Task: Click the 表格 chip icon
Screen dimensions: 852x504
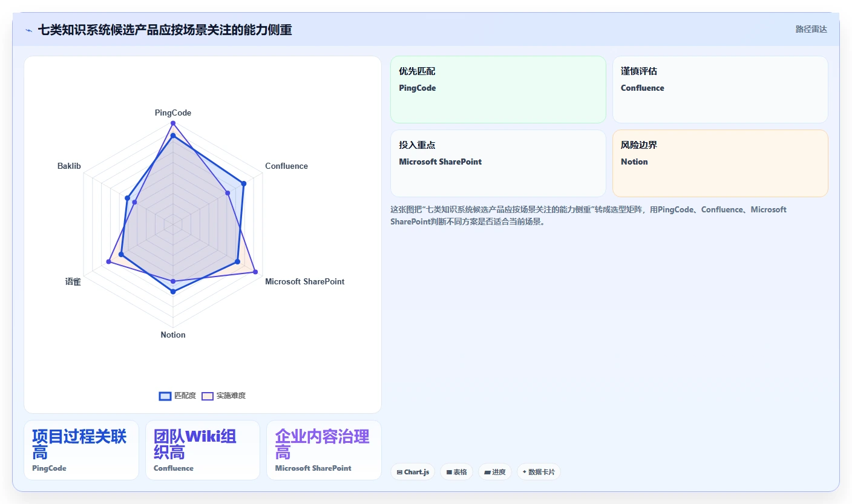Action: coord(450,472)
